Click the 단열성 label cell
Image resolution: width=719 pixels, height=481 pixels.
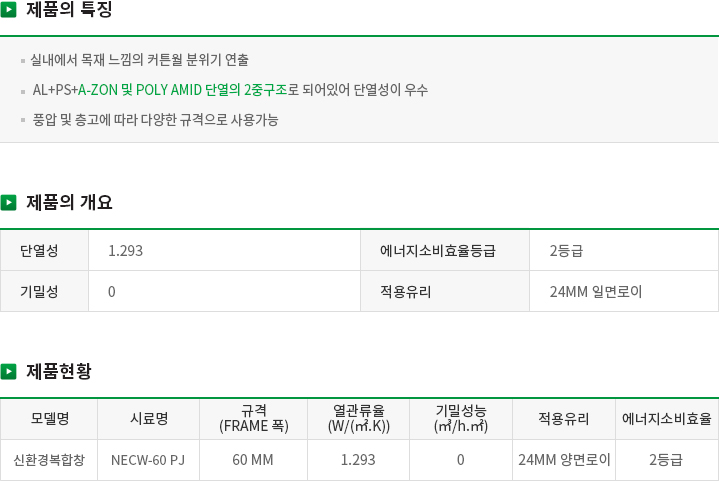pos(44,250)
